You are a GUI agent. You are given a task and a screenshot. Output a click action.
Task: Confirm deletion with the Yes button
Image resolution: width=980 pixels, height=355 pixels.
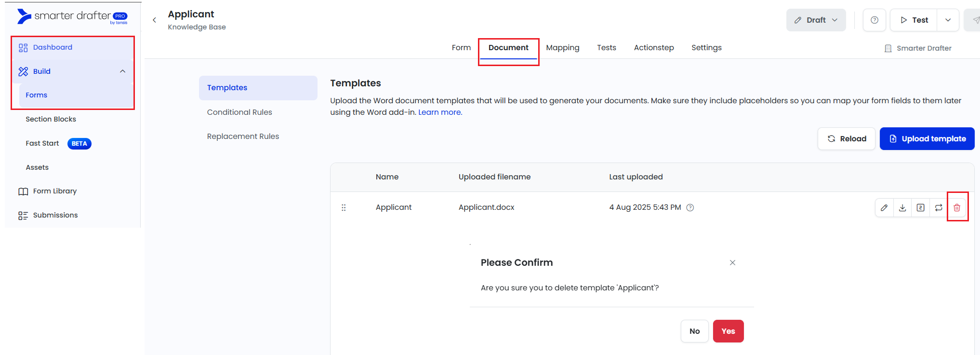click(728, 331)
